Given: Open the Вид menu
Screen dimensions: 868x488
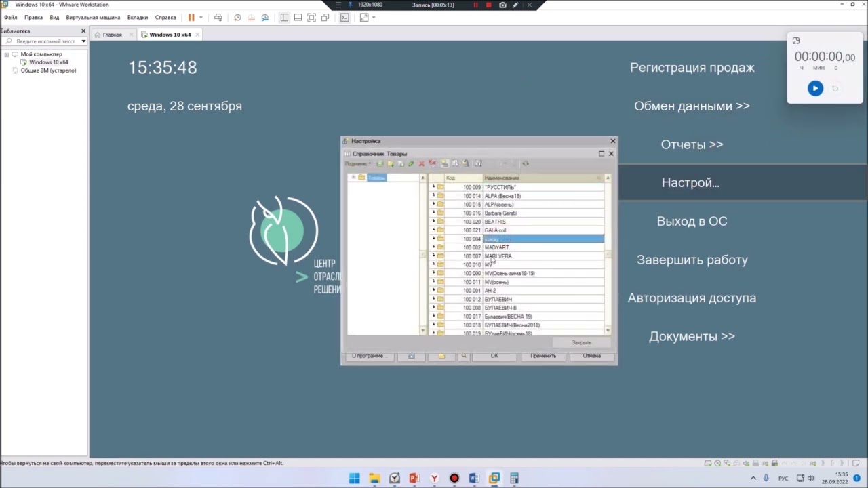Looking at the screenshot, I should 54,17.
